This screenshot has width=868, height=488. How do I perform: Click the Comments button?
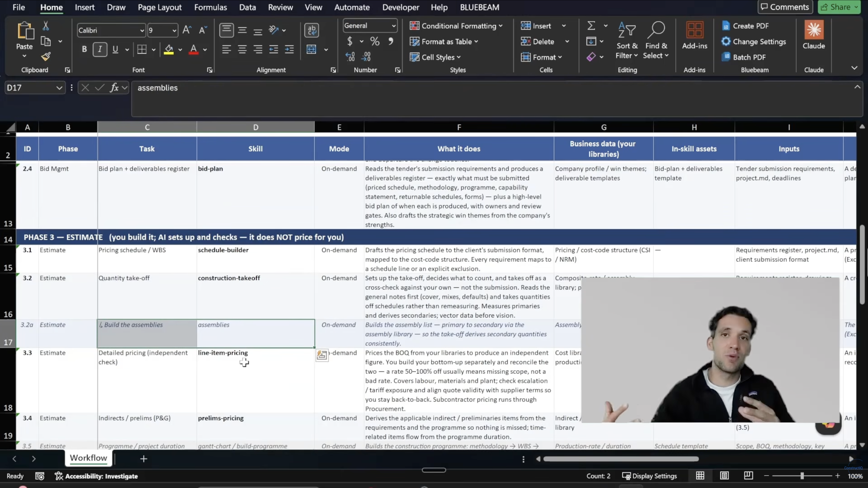point(785,7)
